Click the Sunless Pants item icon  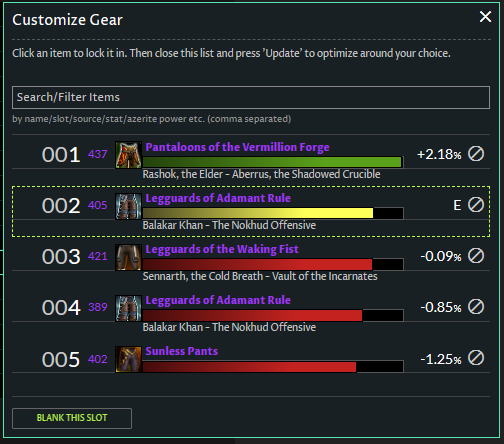(128, 359)
